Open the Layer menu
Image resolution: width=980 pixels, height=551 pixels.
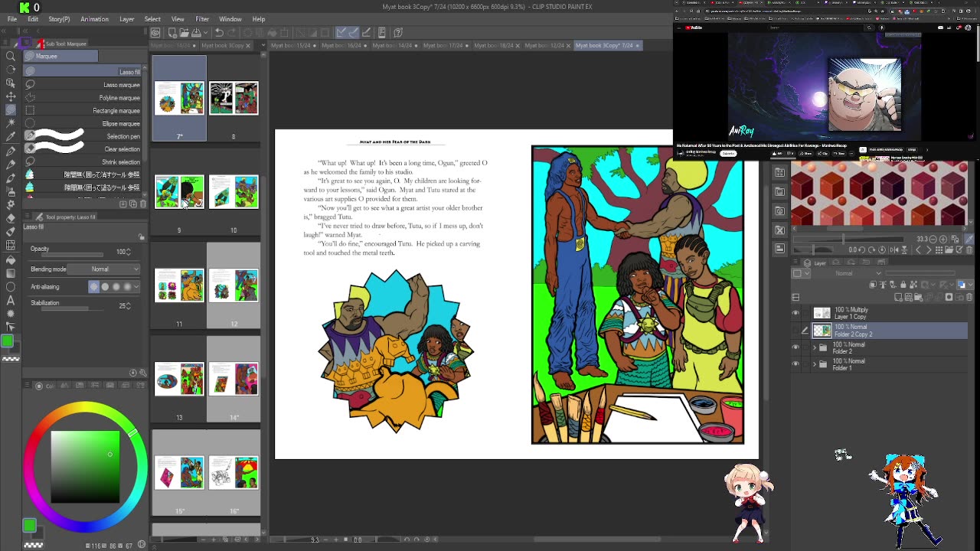(x=127, y=19)
